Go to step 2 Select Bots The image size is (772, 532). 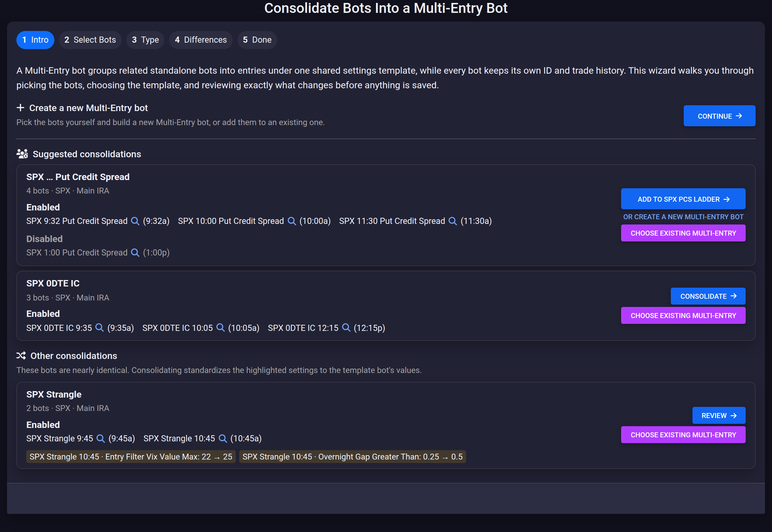pyautogui.click(x=90, y=40)
